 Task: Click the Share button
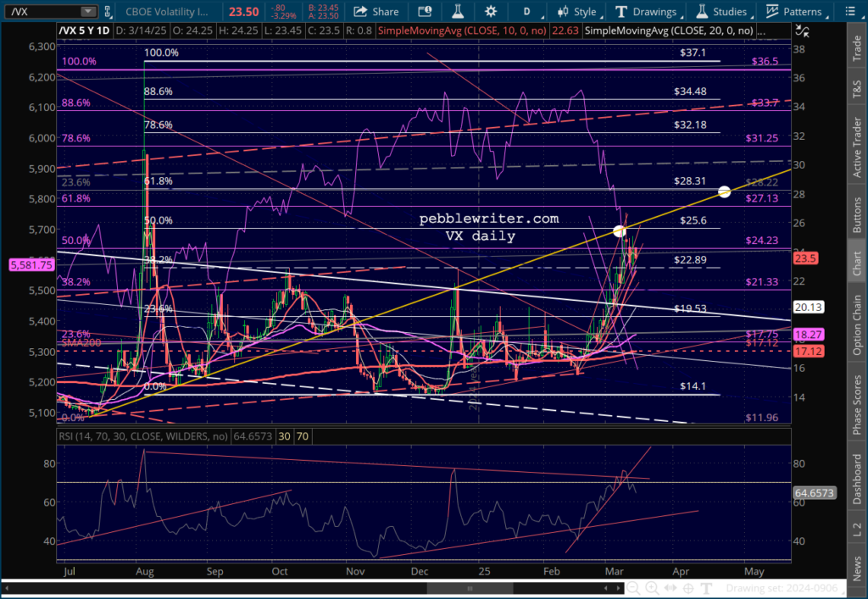point(376,12)
